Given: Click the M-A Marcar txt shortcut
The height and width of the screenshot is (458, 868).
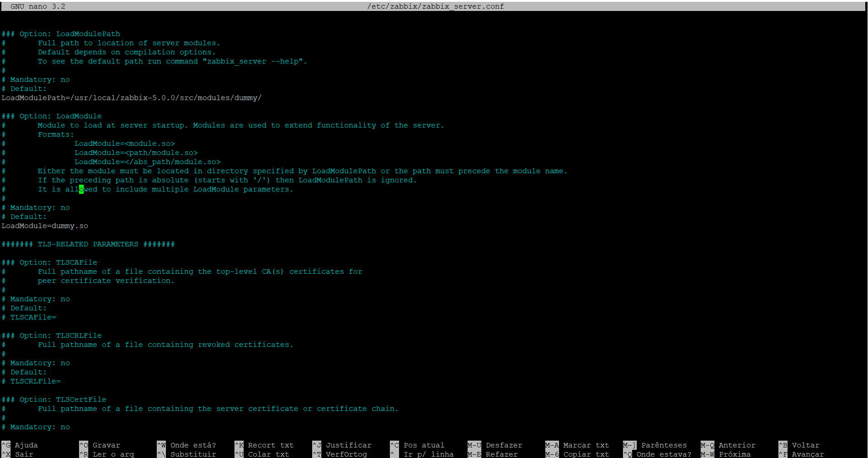Looking at the screenshot, I should pyautogui.click(x=577, y=445).
